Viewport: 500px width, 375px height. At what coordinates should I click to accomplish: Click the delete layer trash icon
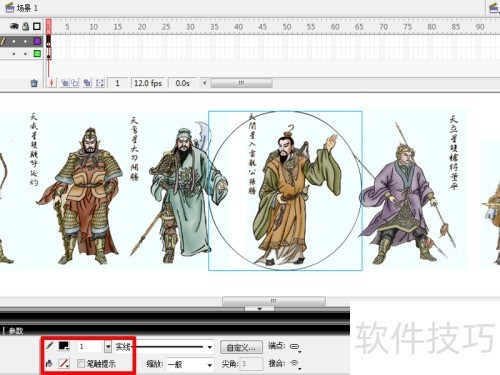pyautogui.click(x=34, y=83)
